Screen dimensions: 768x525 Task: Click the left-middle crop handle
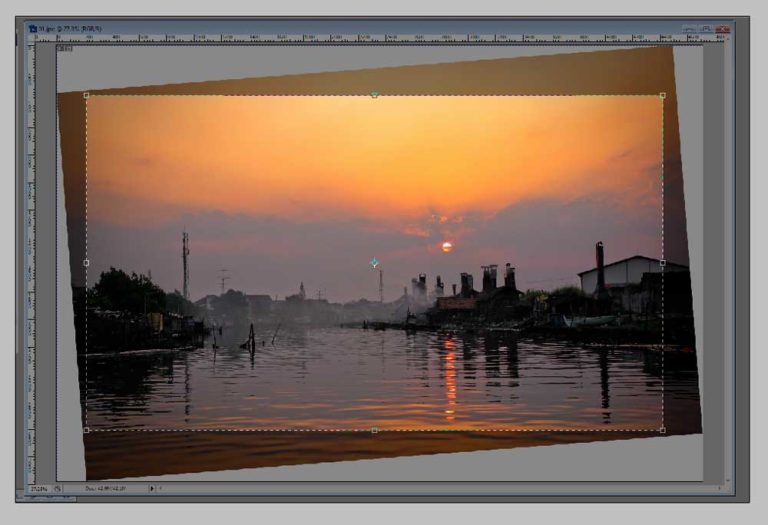pos(87,263)
